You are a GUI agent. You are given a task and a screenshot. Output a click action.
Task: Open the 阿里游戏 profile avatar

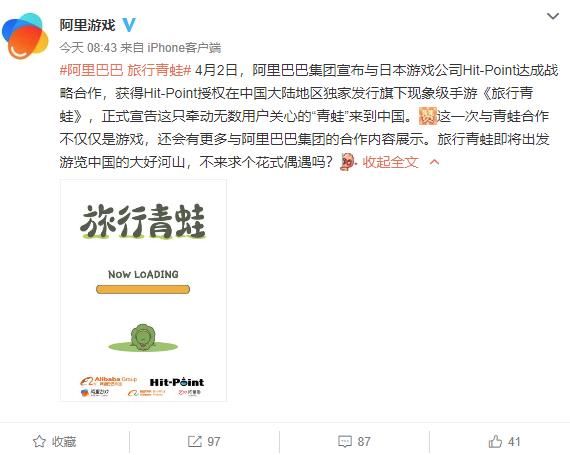pyautogui.click(x=25, y=36)
